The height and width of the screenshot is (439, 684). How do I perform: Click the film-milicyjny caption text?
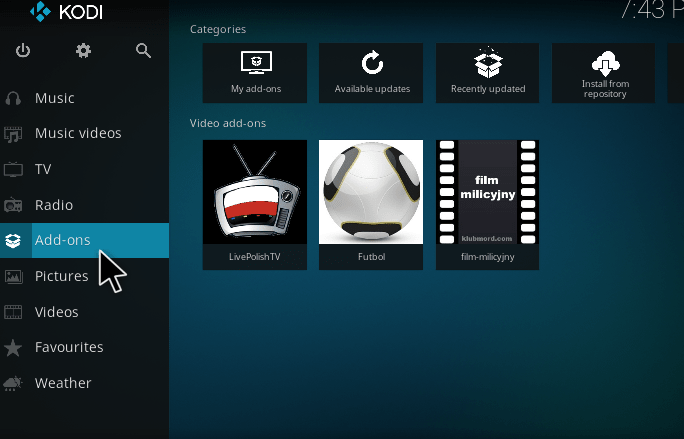point(488,257)
